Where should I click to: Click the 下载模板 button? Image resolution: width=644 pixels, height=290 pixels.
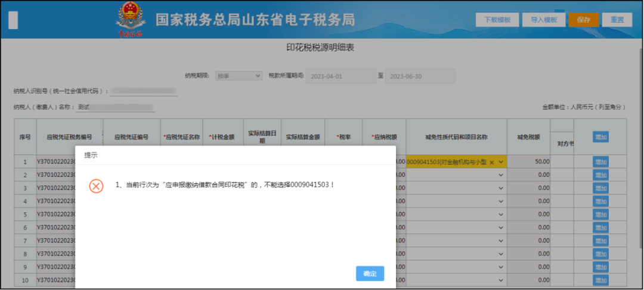click(x=497, y=20)
